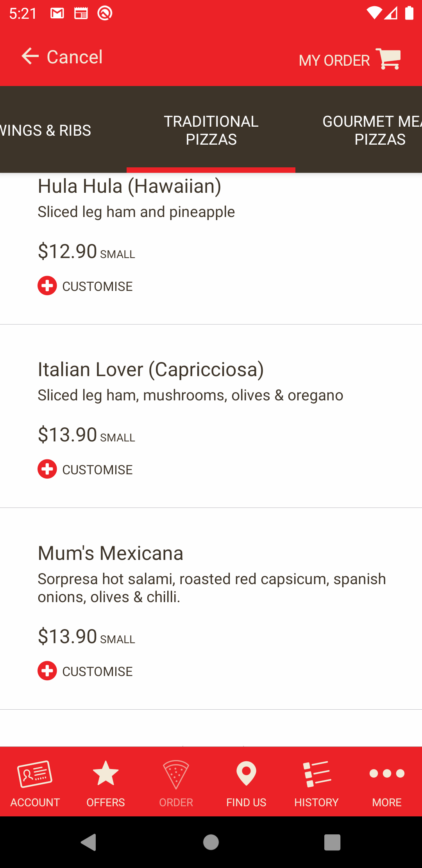Tap the back arrow beside Cancel
The height and width of the screenshot is (868, 422).
tap(30, 56)
